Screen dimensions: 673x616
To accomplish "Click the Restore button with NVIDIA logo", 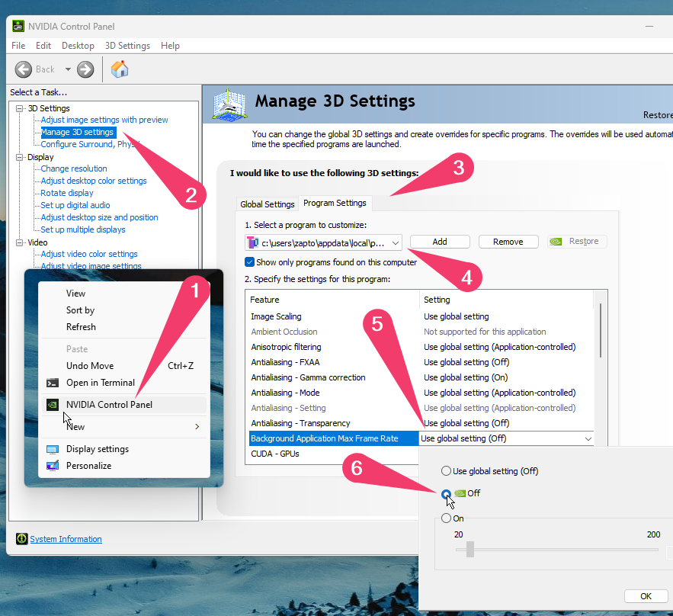I will (x=577, y=241).
